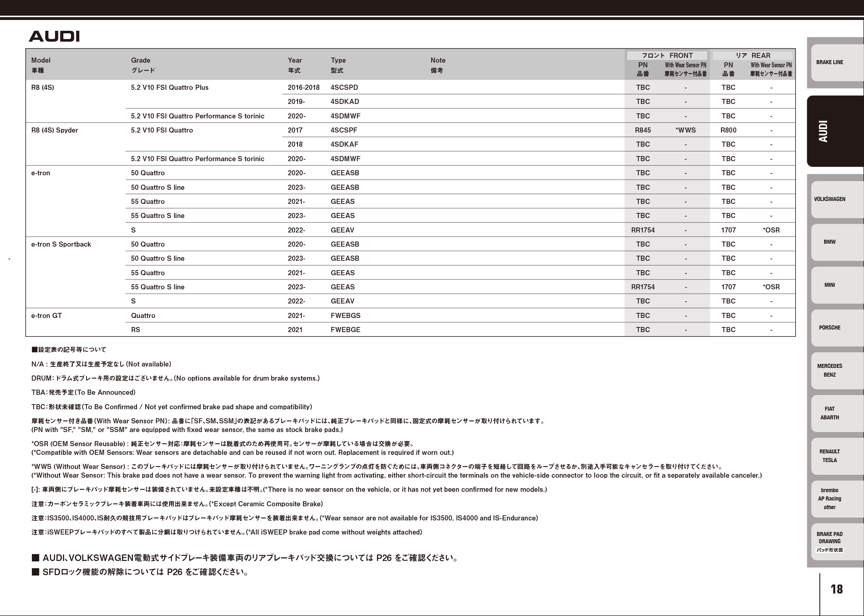Click RR1754 in the 2023- GEEAS row

(643, 287)
